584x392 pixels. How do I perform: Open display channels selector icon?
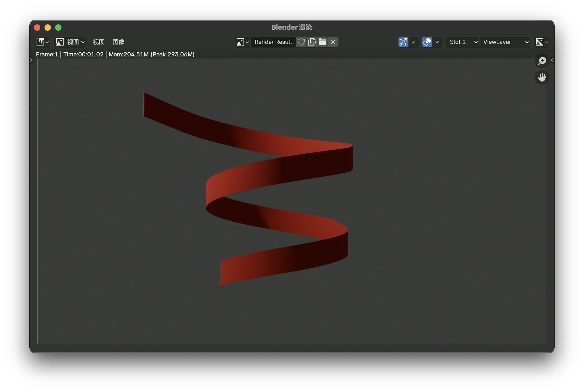[542, 42]
